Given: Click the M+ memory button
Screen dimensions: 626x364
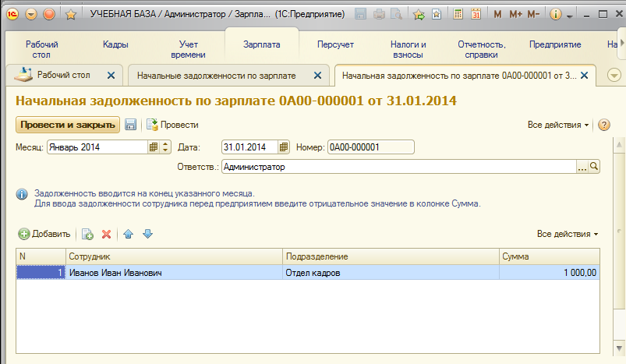Looking at the screenshot, I should point(515,14).
